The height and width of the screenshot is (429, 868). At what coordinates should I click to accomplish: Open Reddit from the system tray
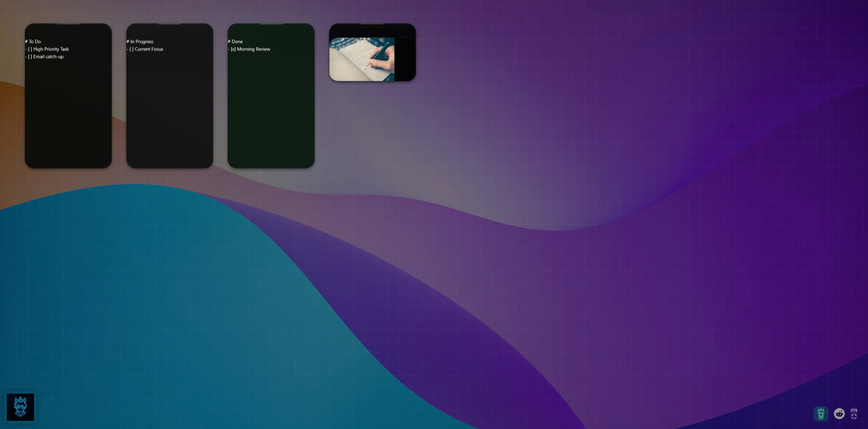click(839, 413)
